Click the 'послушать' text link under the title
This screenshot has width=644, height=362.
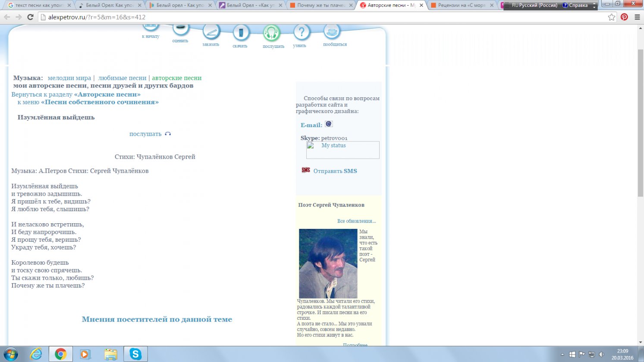(x=145, y=134)
